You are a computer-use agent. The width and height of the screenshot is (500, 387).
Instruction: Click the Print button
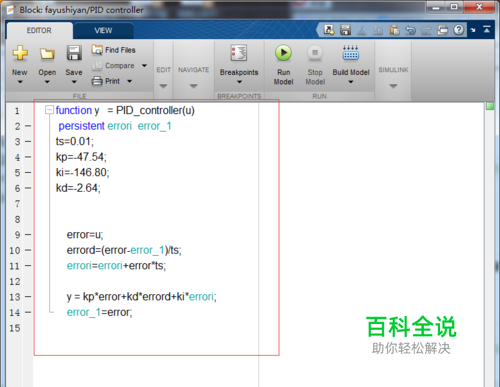pyautogui.click(x=106, y=81)
